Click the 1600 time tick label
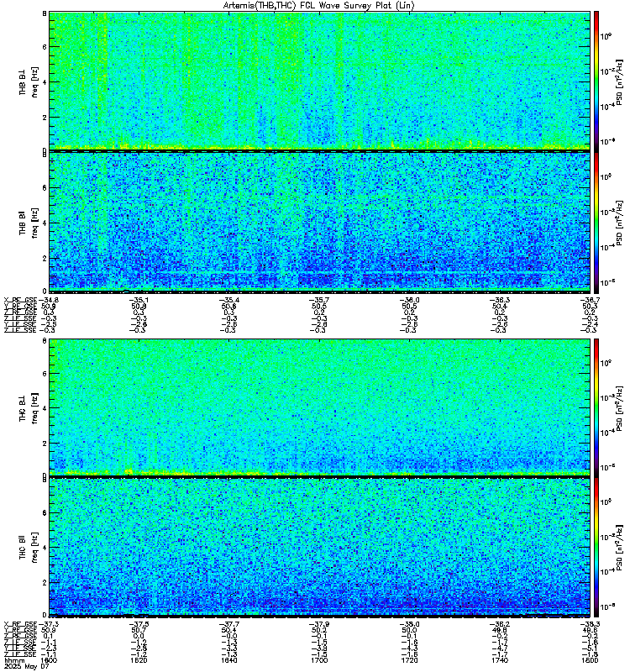This screenshot has height=672, width=630. point(49,660)
